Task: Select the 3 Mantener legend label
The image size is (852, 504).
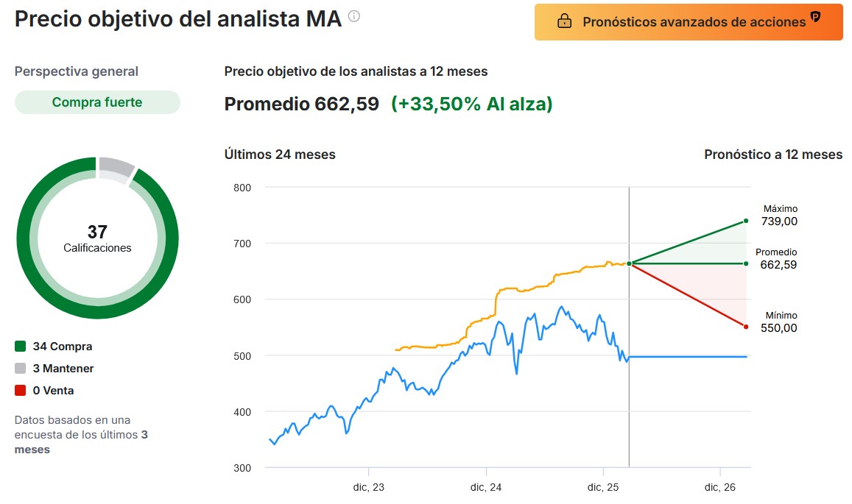Action: point(63,369)
